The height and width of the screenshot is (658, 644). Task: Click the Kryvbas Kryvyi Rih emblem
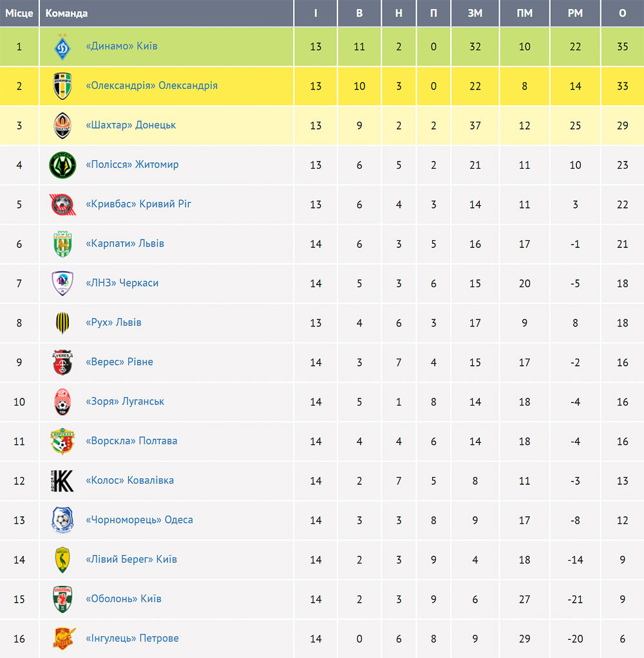tap(62, 204)
